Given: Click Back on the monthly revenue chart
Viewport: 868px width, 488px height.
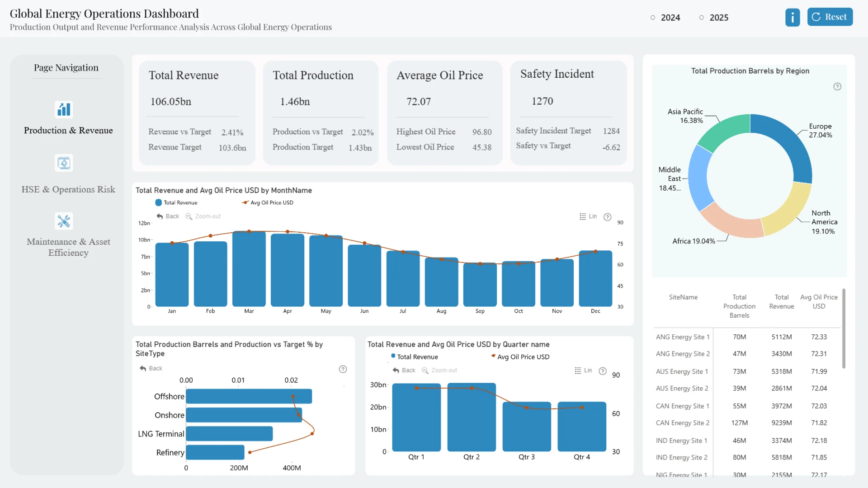Looking at the screenshot, I should click(168, 216).
